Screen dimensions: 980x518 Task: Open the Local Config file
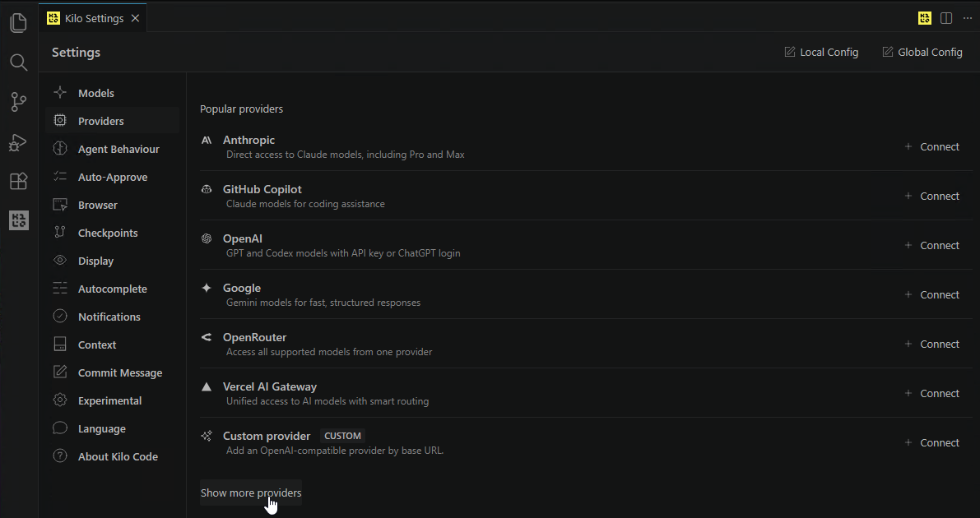pyautogui.click(x=821, y=53)
